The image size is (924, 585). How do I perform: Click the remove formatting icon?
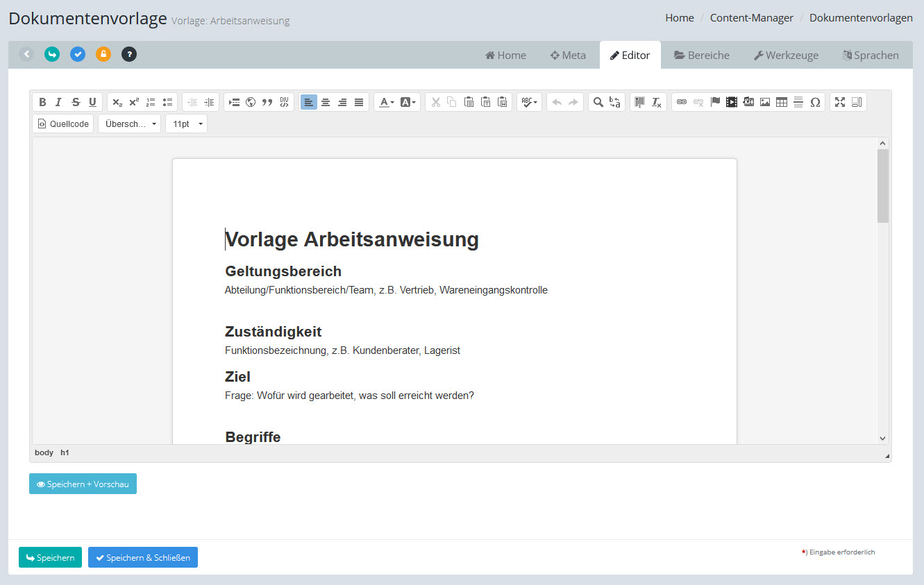(657, 102)
